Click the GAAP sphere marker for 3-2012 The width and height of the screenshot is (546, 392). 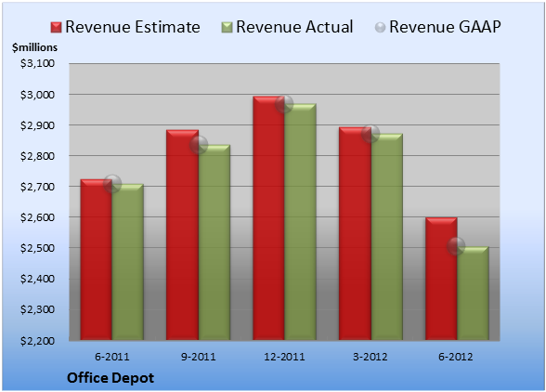point(370,134)
